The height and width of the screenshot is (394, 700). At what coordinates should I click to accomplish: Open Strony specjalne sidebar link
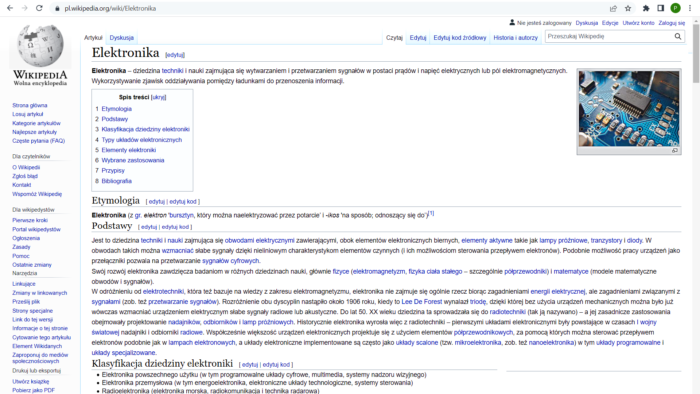click(x=32, y=311)
